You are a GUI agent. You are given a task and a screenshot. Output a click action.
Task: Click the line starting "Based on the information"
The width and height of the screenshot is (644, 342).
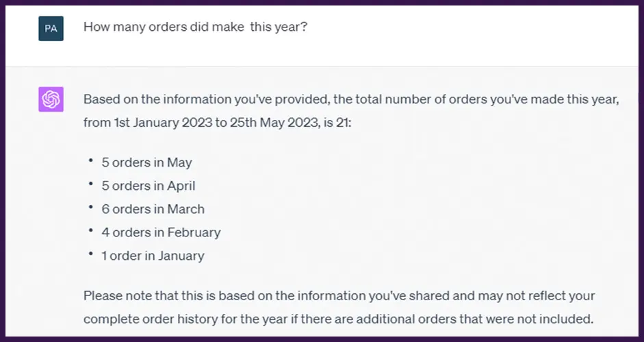pyautogui.click(x=351, y=100)
